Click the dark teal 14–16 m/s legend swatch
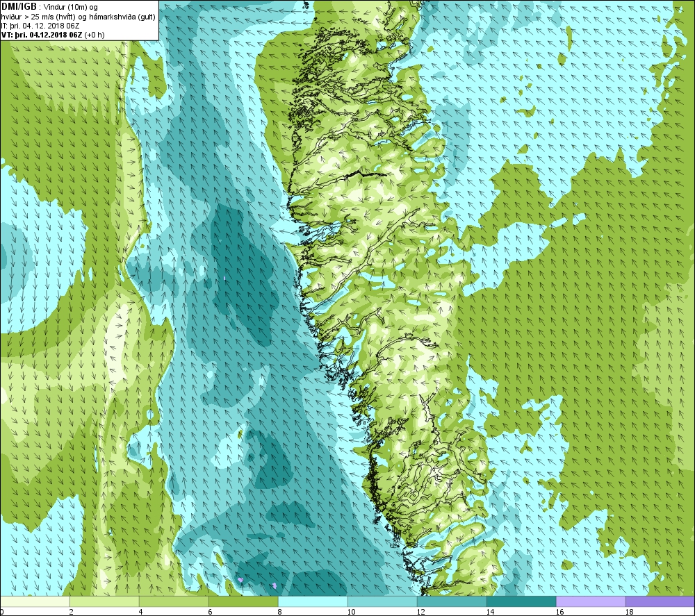This screenshot has width=695, height=616. [x=521, y=601]
